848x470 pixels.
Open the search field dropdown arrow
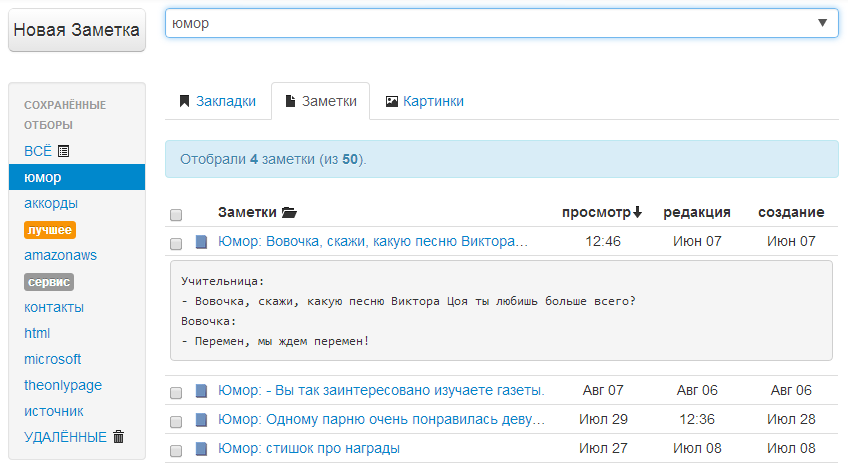point(822,23)
